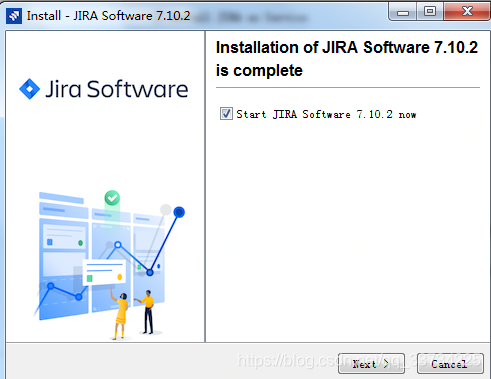Click the 'Jira Software' logo text
This screenshot has height=379, width=491.
point(117,89)
